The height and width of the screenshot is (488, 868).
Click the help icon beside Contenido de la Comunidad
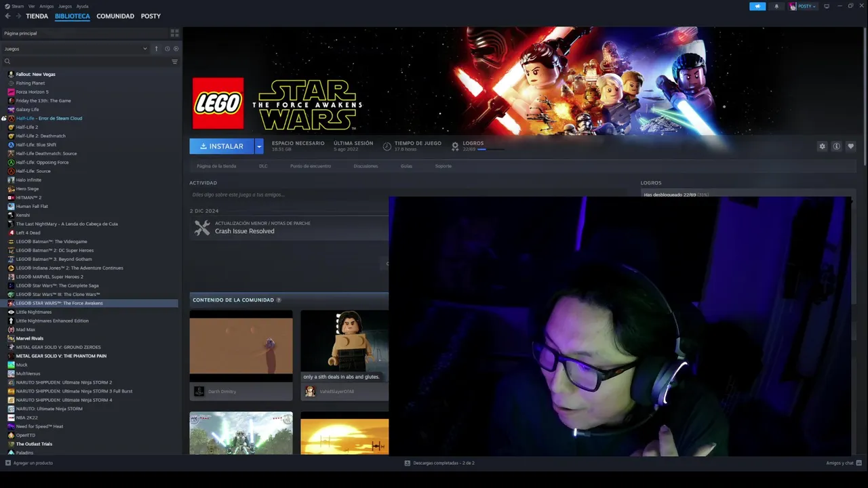[x=279, y=300]
